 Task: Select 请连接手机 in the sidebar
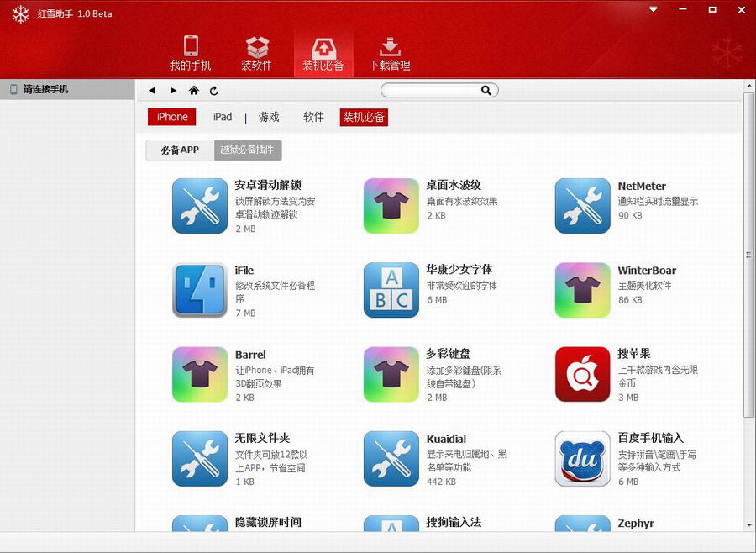(x=67, y=89)
